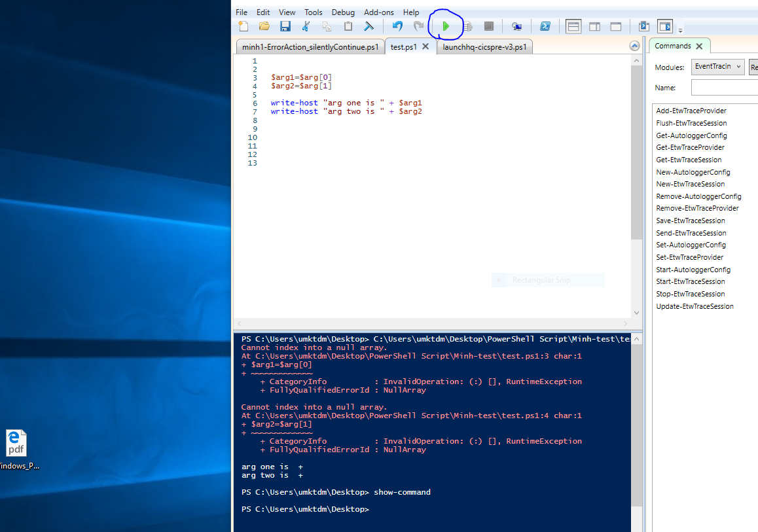Click script pane horizontal scrollbar left arrow
Image resolution: width=758 pixels, height=532 pixels.
[x=240, y=323]
